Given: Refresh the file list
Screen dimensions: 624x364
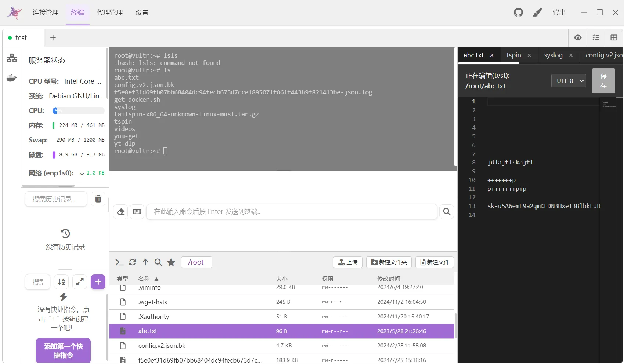Looking at the screenshot, I should click(x=133, y=262).
